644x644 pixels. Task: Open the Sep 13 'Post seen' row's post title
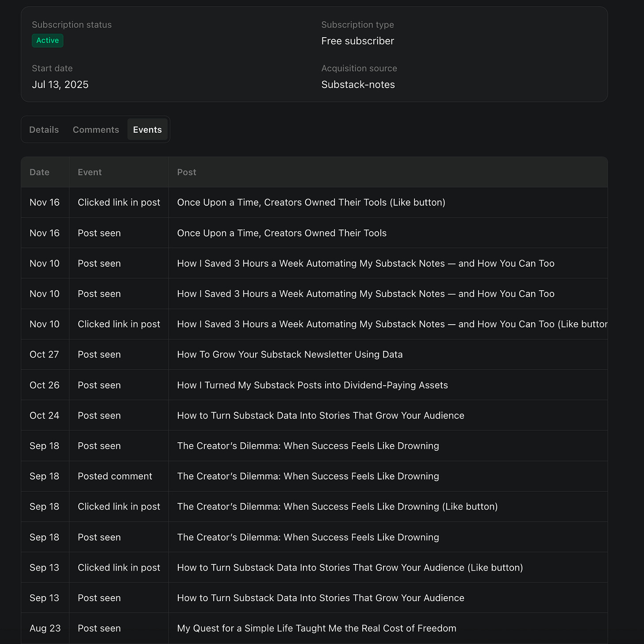pos(321,598)
